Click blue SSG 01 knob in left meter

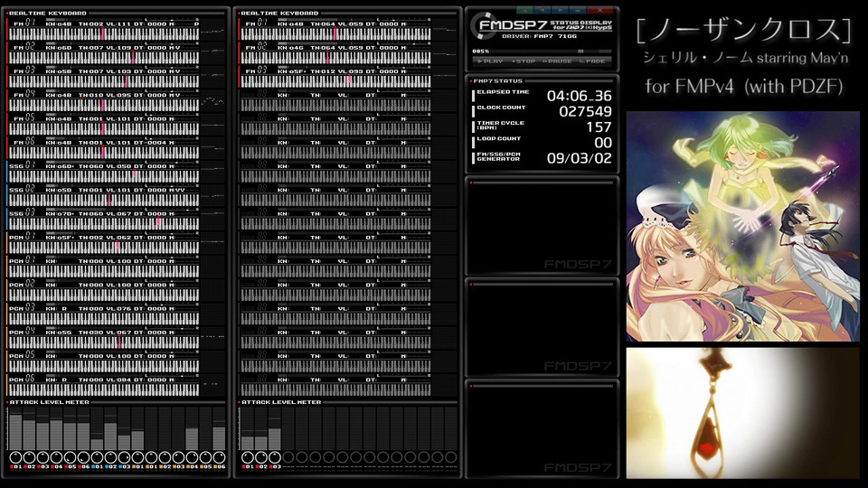click(97, 457)
